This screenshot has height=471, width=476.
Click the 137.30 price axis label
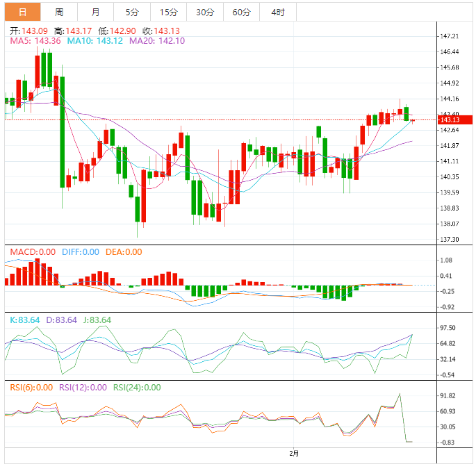click(x=450, y=240)
